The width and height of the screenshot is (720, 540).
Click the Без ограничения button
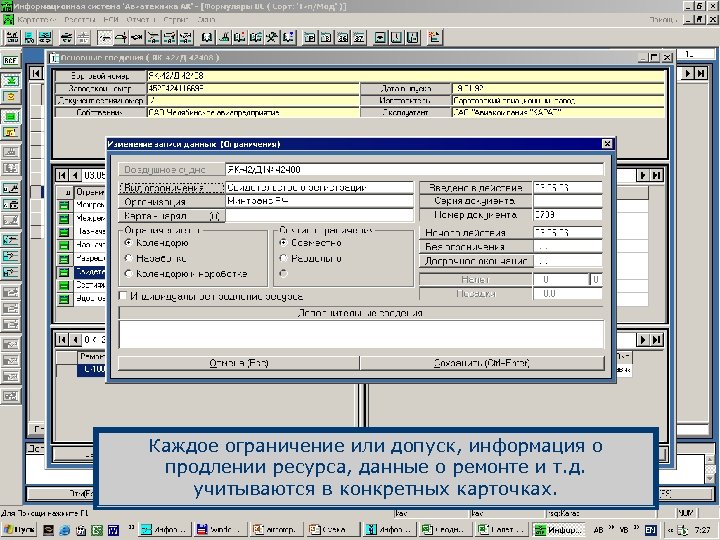pos(476,247)
